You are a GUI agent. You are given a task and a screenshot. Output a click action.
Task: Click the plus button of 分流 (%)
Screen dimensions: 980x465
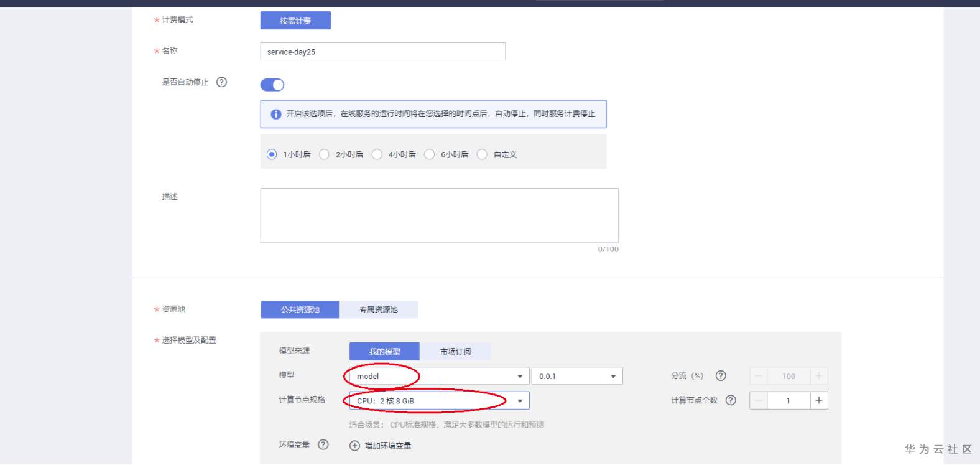click(x=819, y=376)
